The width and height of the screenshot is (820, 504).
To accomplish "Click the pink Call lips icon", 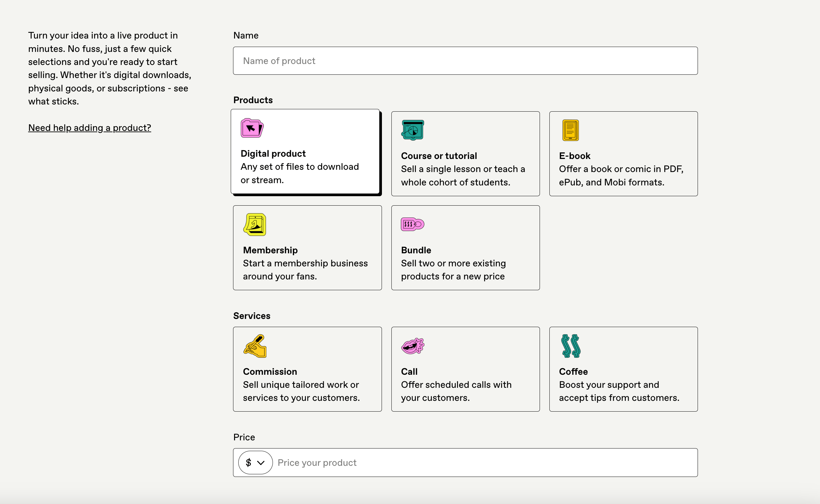I will coord(412,346).
